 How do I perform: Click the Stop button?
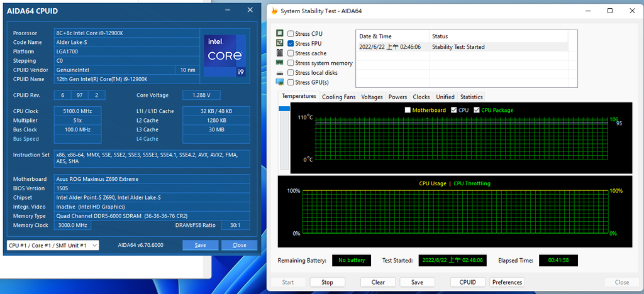(x=327, y=282)
